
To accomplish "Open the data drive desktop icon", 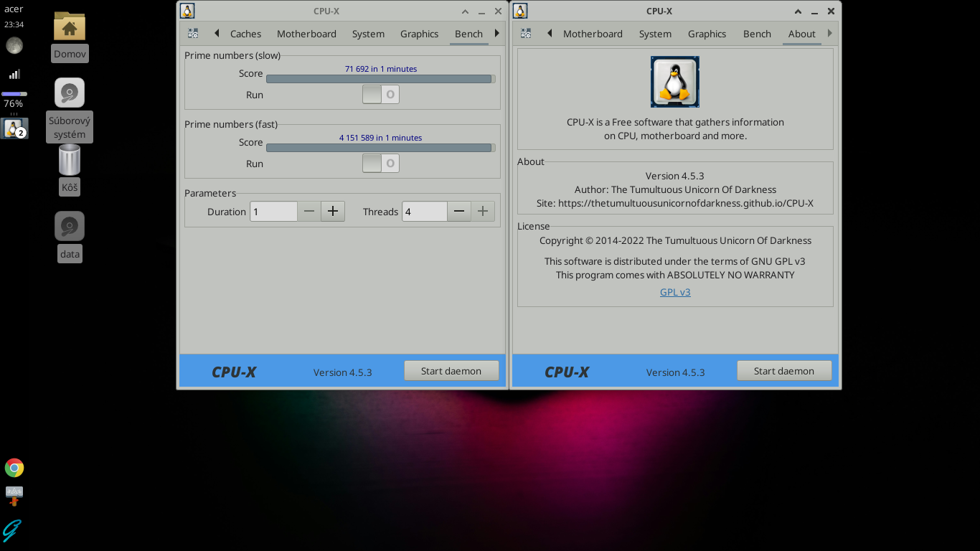I will point(70,226).
